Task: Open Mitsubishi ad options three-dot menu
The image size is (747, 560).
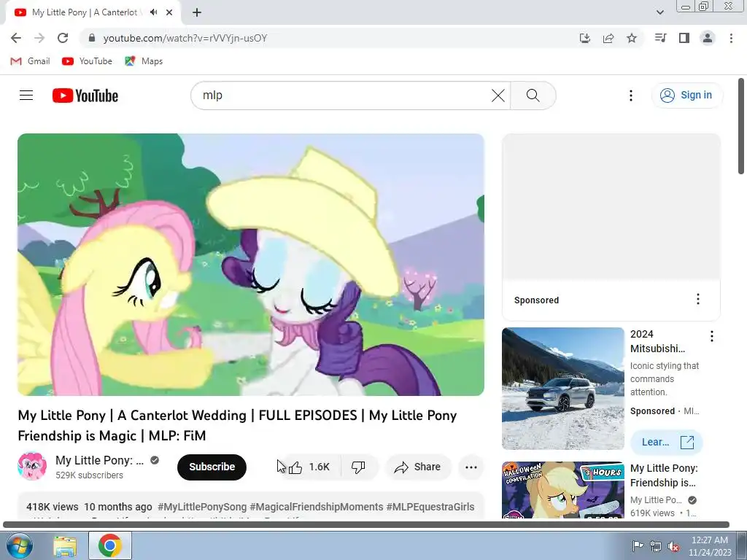Action: click(x=712, y=336)
